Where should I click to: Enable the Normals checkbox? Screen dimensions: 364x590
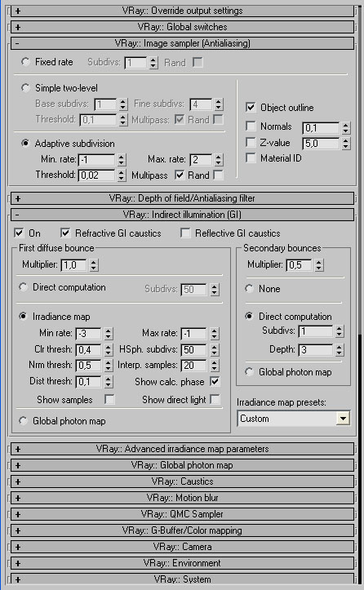tap(251, 126)
